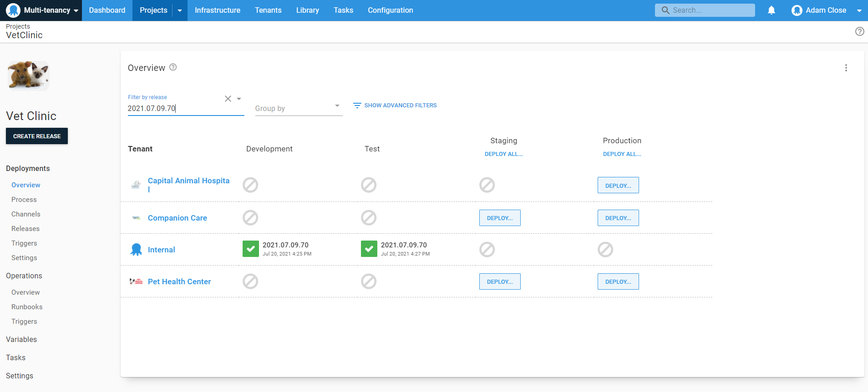868x392 pixels.
Task: Click the green success check under Test
Action: (369, 249)
